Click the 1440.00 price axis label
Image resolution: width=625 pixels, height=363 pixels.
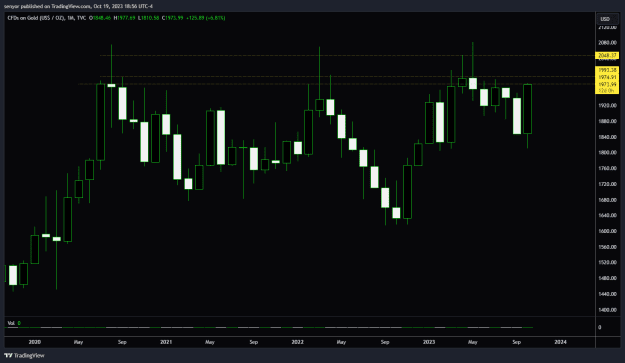tap(607, 294)
